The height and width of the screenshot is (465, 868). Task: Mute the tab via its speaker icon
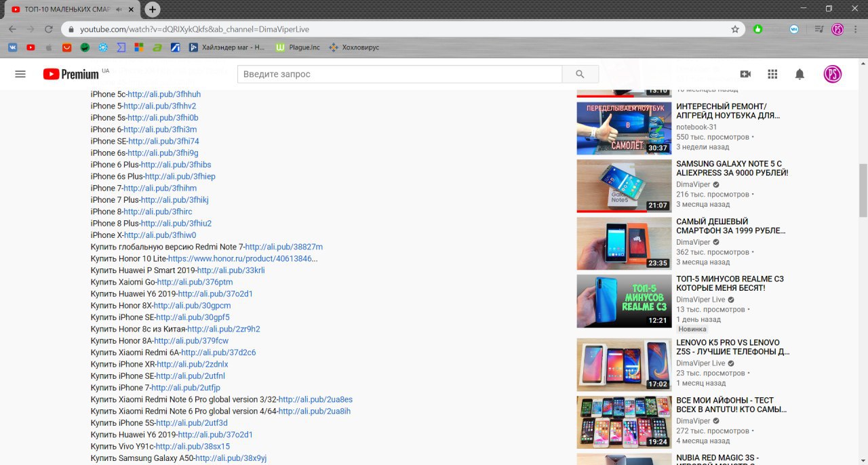point(119,9)
